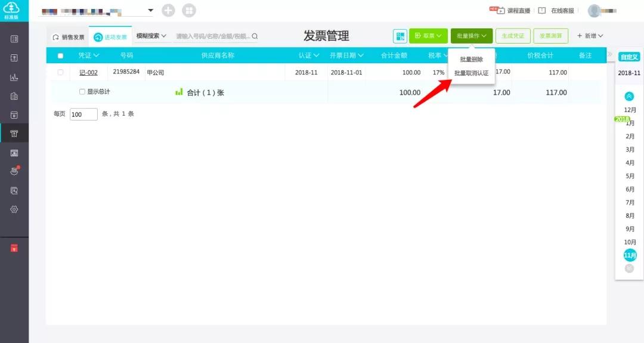Click the 自定义 button

tap(629, 57)
